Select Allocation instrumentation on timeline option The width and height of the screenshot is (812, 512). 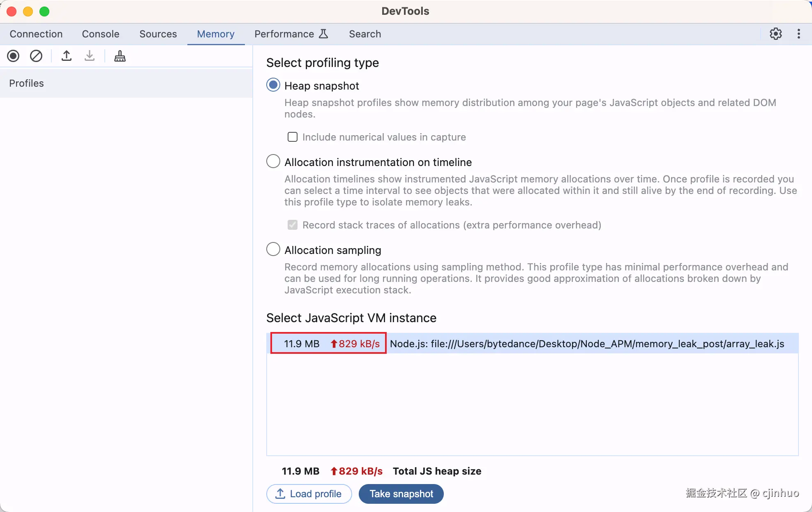[x=273, y=161]
